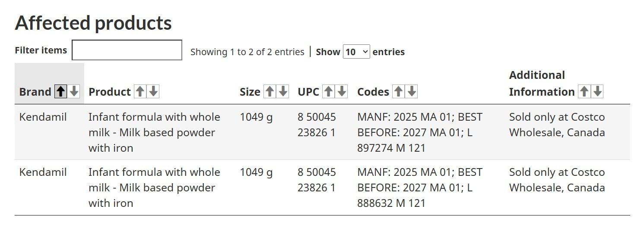This screenshot has height=228, width=644.
Task: Sort Product column descending
Action: point(154,91)
